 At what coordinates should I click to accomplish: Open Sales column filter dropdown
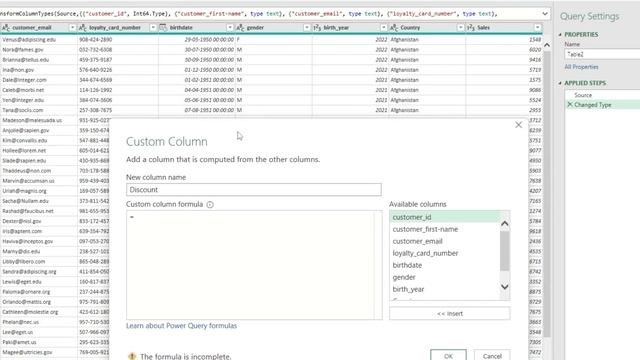tap(537, 28)
